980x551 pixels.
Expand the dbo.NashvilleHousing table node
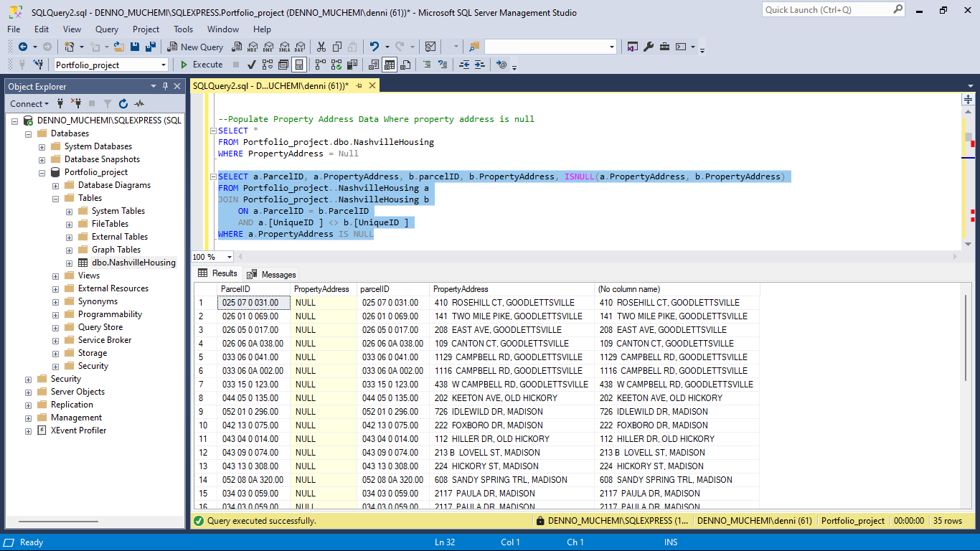pos(70,263)
